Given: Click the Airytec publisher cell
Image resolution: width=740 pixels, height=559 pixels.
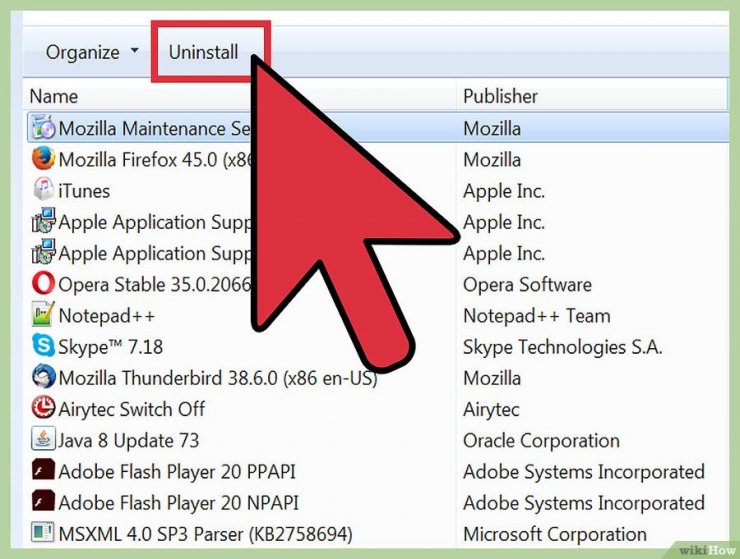Looking at the screenshot, I should [x=491, y=409].
